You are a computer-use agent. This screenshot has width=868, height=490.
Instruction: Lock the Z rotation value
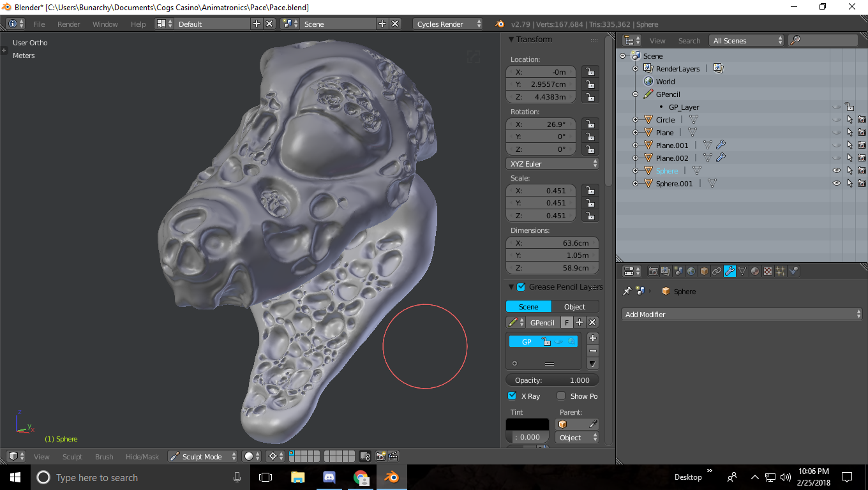[590, 149]
